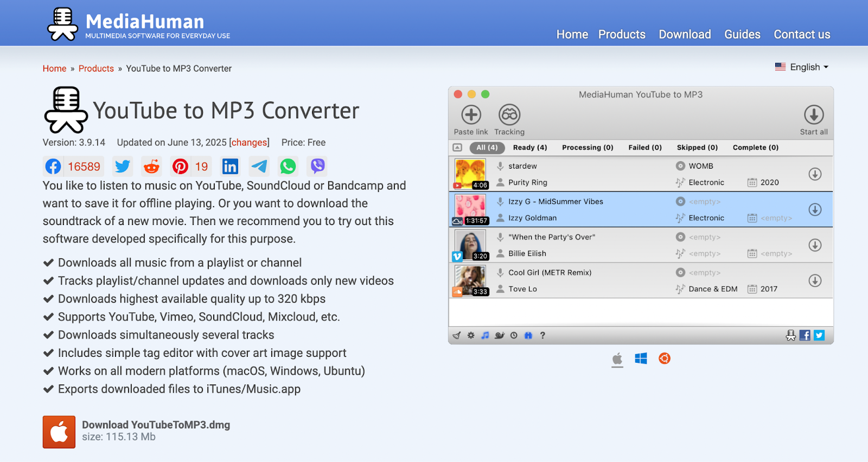Select the Ubuntu platform icon
The width and height of the screenshot is (868, 462).
tap(665, 358)
